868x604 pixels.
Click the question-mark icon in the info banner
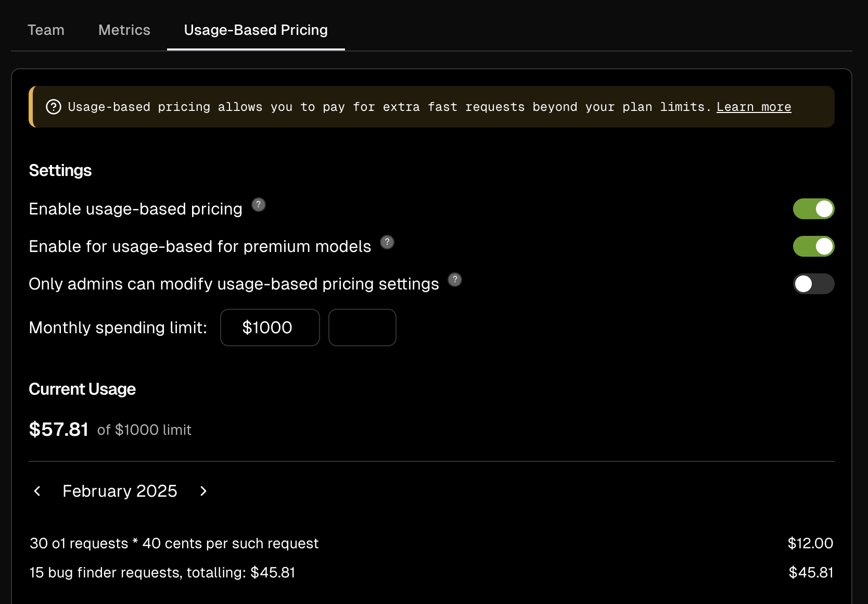click(54, 107)
